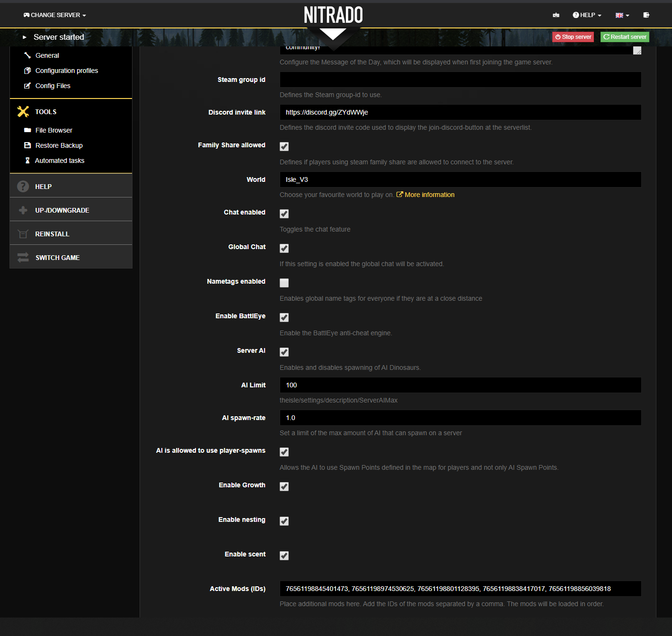Click the plus icon beside UP-/DOWNGRADE
672x636 pixels.
coord(23,210)
